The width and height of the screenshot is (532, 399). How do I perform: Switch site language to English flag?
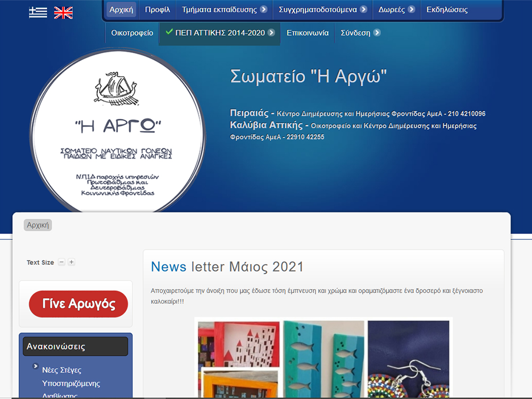[63, 13]
